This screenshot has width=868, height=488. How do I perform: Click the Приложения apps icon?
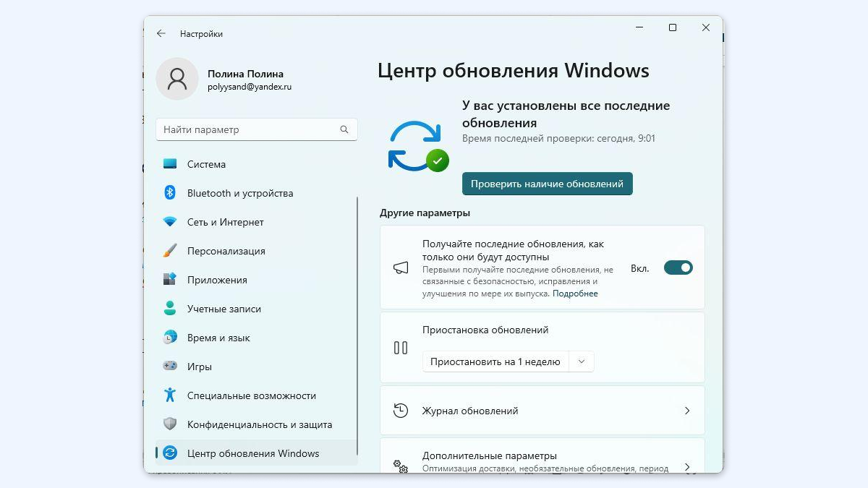170,280
